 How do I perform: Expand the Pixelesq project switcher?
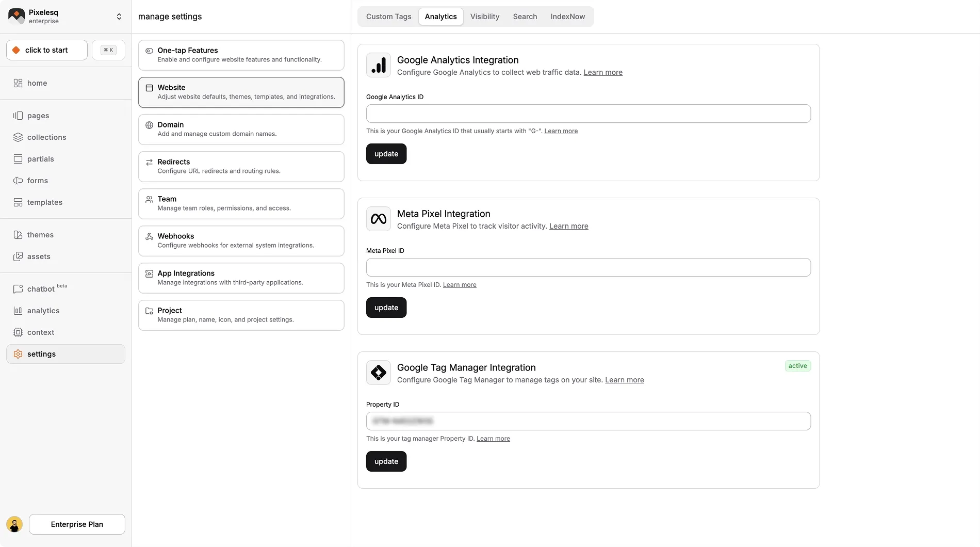(119, 17)
